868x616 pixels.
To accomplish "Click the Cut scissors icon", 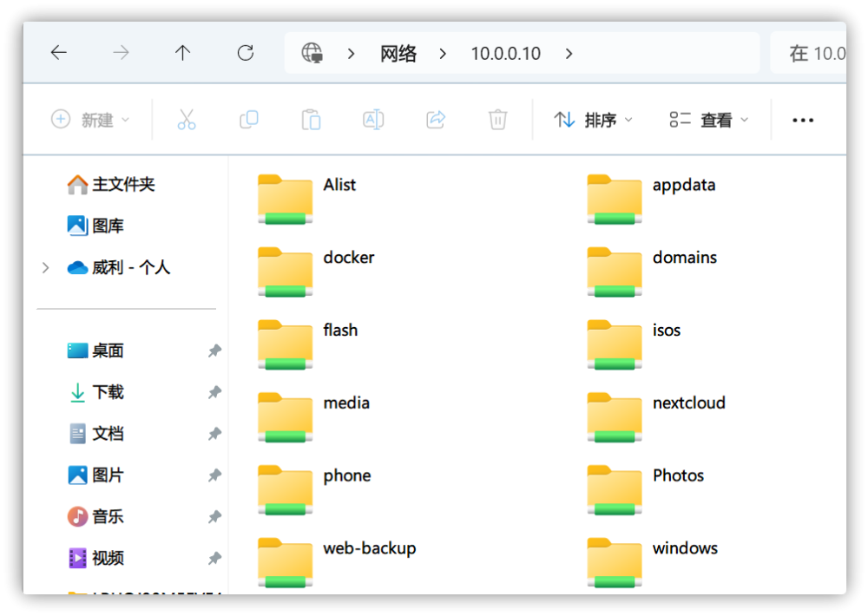I will click(x=187, y=120).
